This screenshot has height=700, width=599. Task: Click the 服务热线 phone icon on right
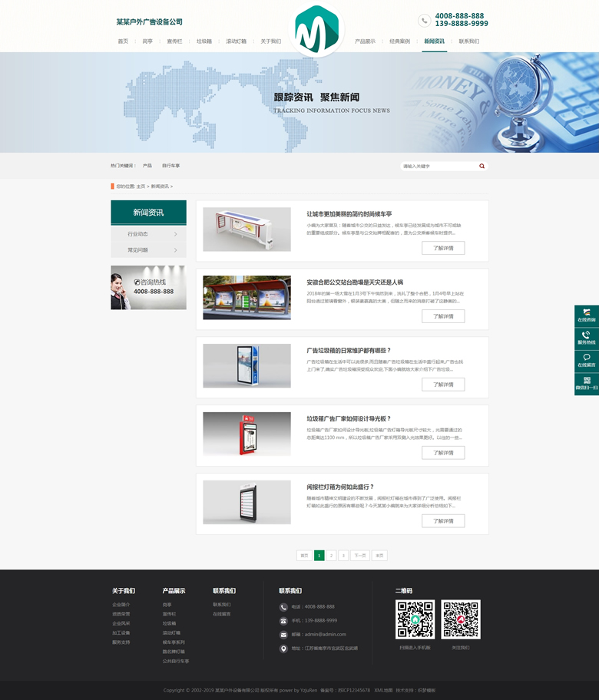tap(586, 338)
